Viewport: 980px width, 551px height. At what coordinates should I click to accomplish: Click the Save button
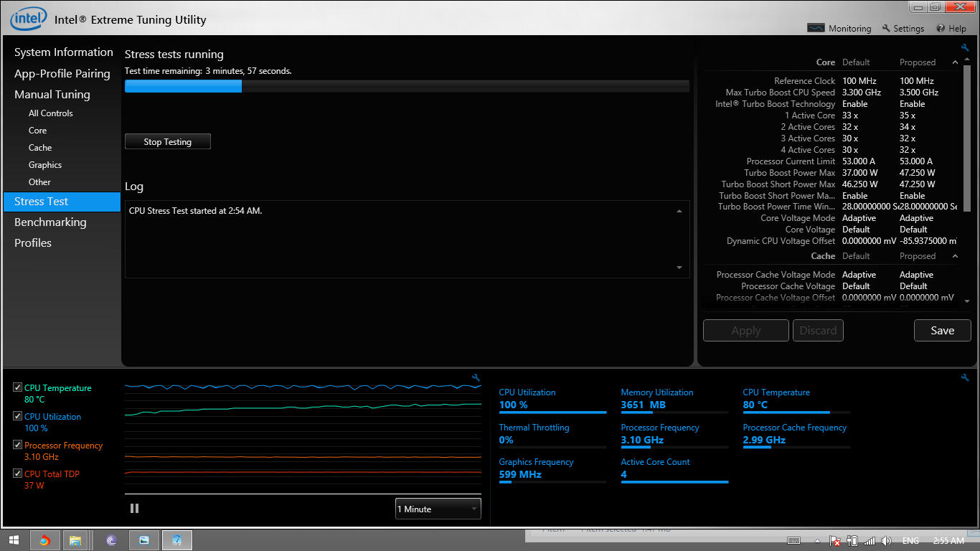[942, 330]
